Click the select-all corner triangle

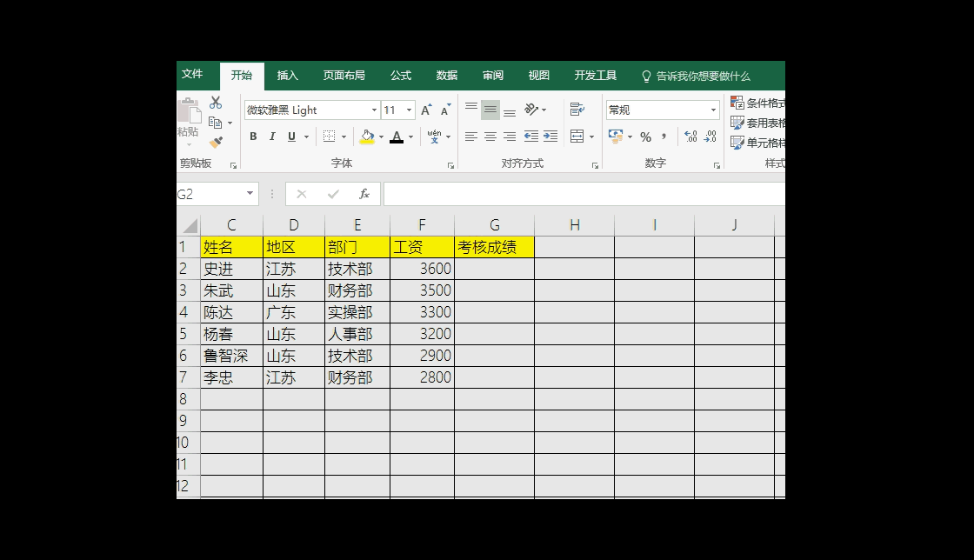tap(189, 225)
